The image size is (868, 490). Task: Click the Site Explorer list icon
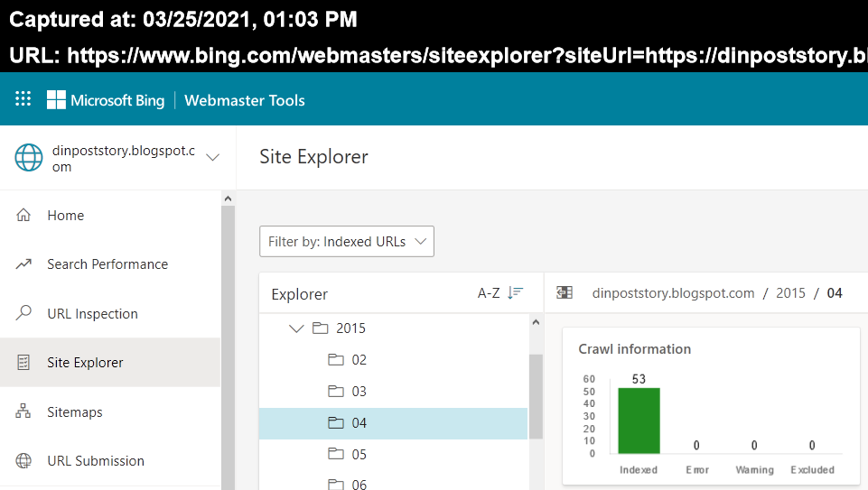click(23, 362)
